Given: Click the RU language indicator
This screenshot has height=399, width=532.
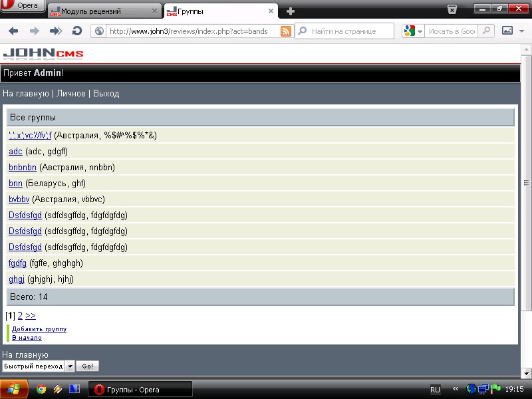Looking at the screenshot, I should click(435, 390).
